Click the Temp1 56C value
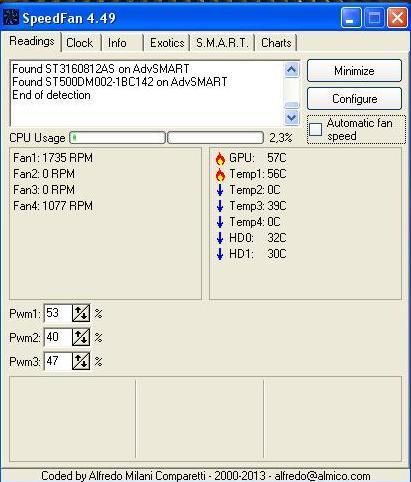The image size is (411, 482). click(x=277, y=174)
